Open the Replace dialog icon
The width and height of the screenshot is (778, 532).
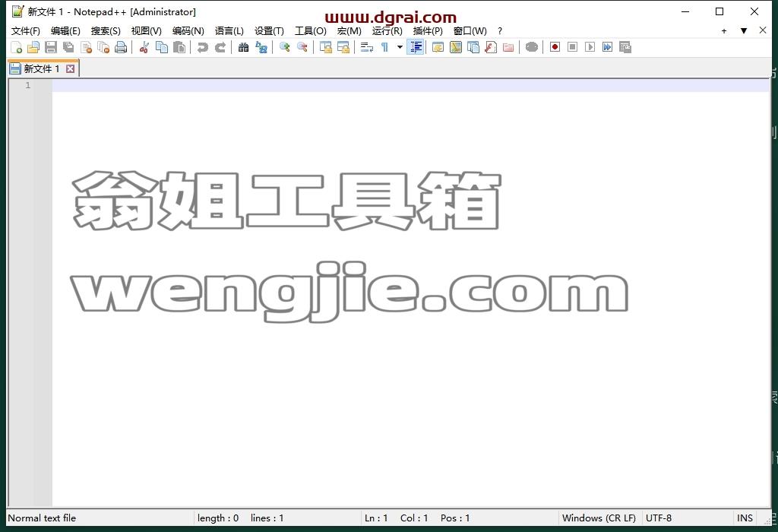pos(261,47)
